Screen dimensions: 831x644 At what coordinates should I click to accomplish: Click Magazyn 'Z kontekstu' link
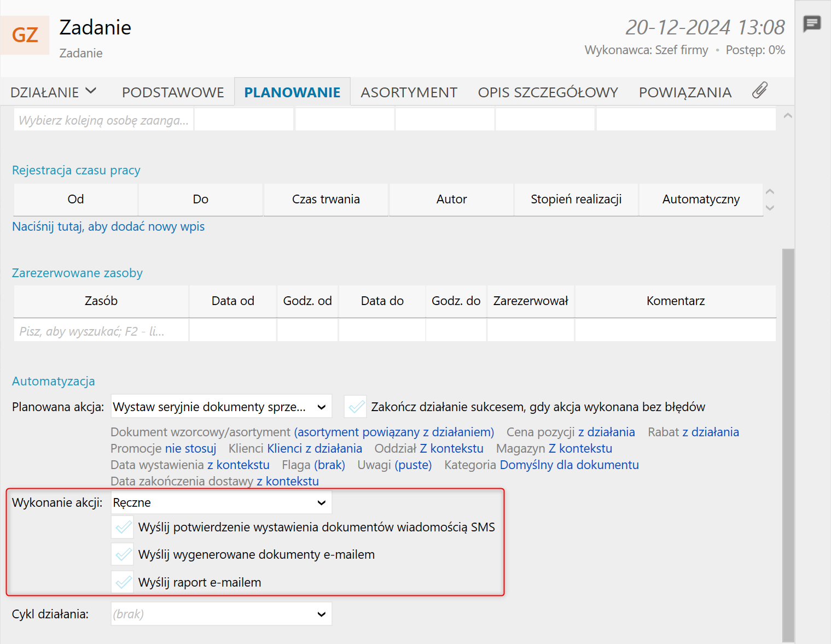pyautogui.click(x=580, y=448)
